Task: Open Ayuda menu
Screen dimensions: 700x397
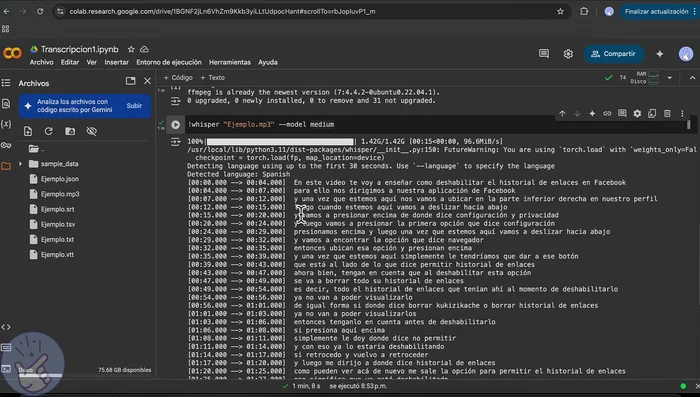Action: [268, 63]
